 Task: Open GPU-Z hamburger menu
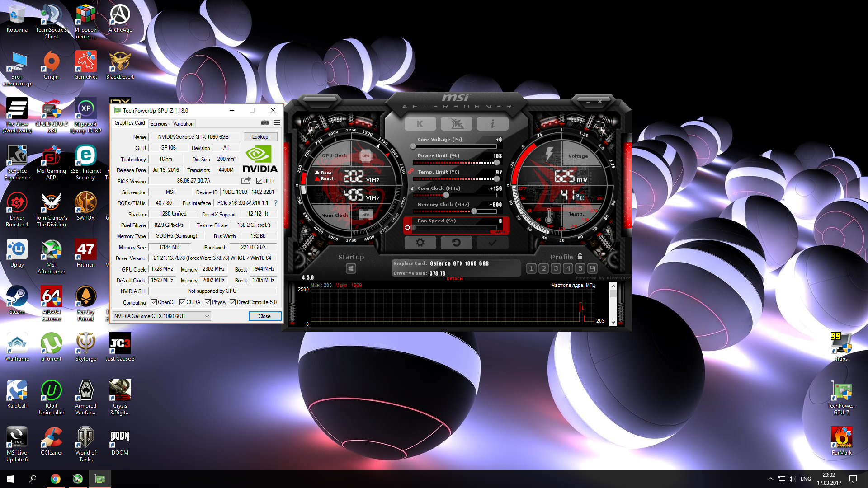pyautogui.click(x=277, y=123)
